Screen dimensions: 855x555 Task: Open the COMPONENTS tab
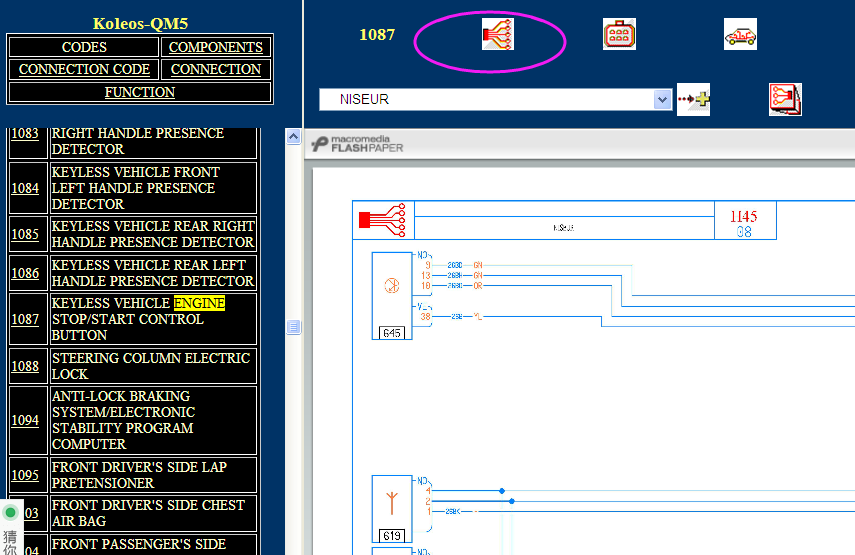pyautogui.click(x=216, y=47)
